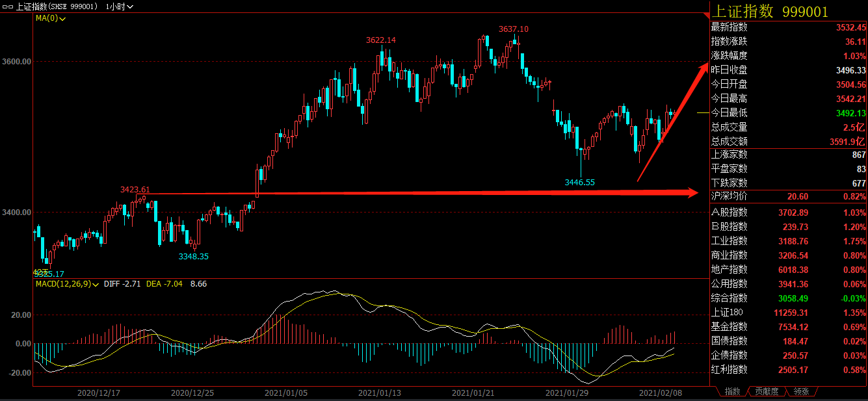Open the 1小时 timeframe dropdown
Viewport: 868px width, 401px height.
120,6
